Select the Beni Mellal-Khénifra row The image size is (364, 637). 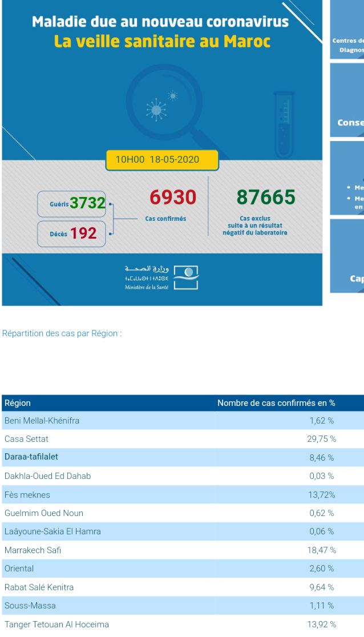click(183, 421)
